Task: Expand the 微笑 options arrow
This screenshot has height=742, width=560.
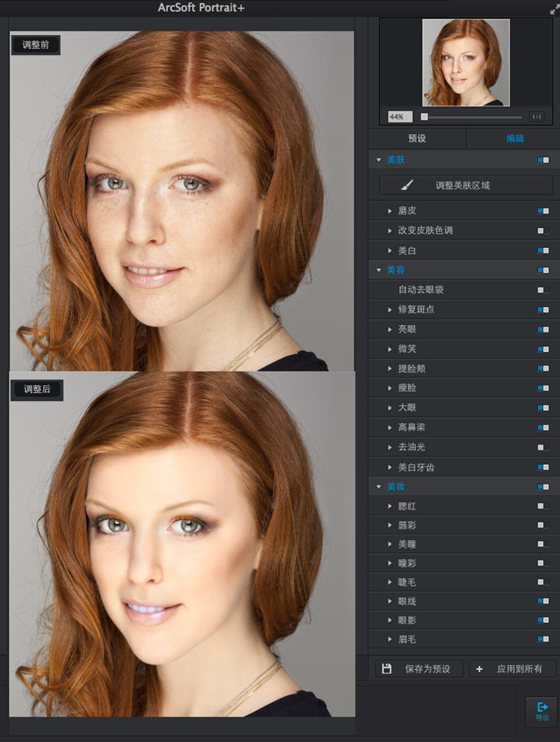Action: coord(390,349)
